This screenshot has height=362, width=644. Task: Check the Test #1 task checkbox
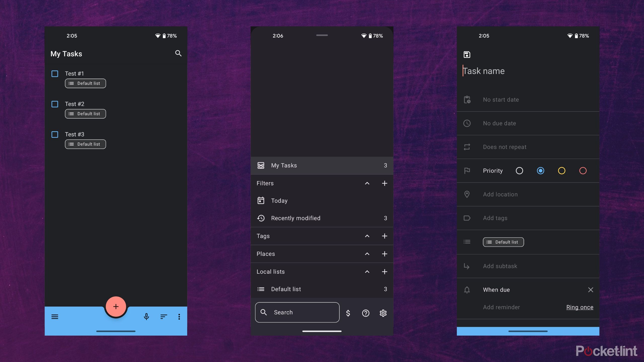coord(55,74)
